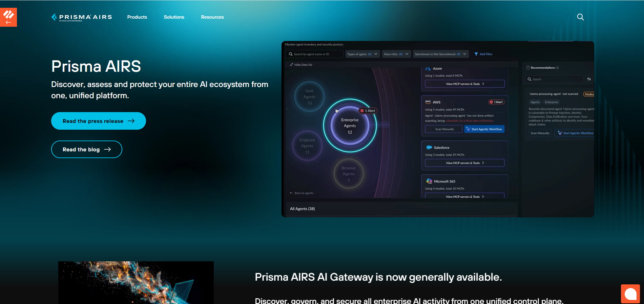Click the Microsoft 365 icon
This screenshot has width=644, height=304.
click(429, 181)
